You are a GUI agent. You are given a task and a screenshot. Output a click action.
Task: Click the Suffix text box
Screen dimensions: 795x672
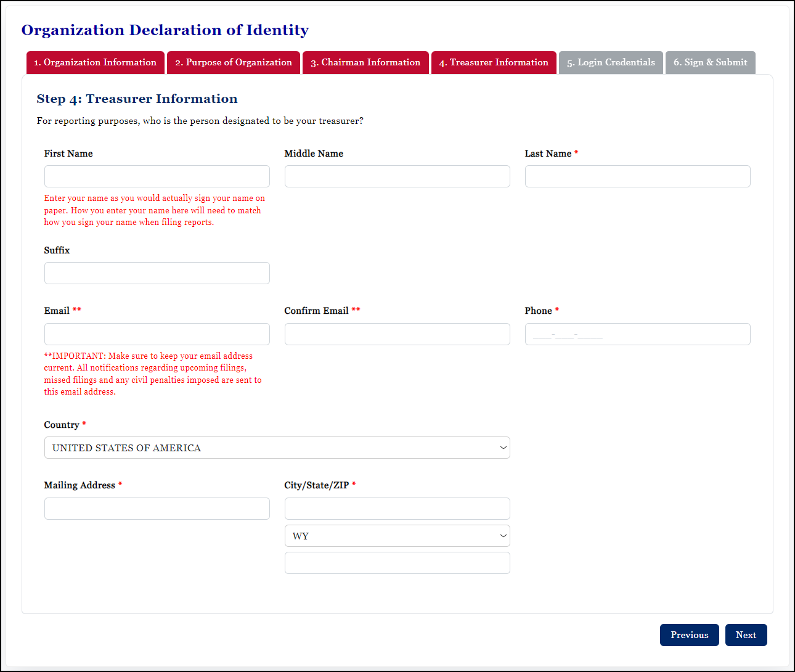coord(157,272)
